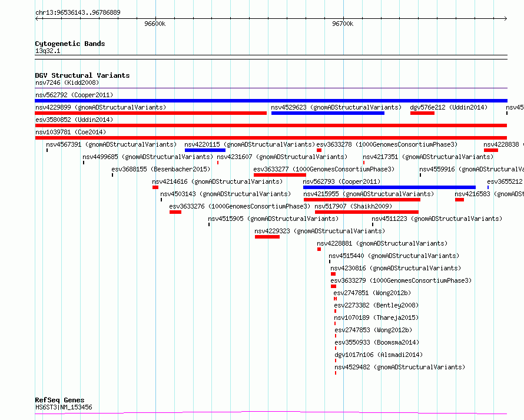Click the 96600k ruler position label
Screen dimensions: 524x420
coord(155,24)
